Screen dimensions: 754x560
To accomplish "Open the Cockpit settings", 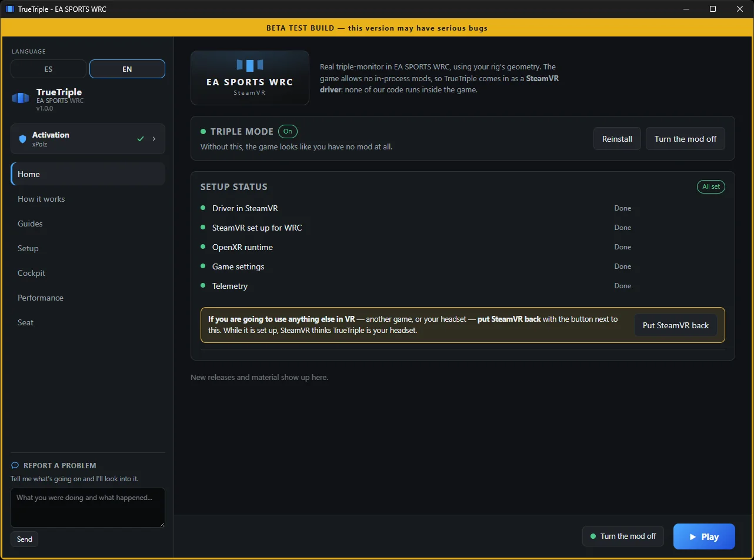I will pyautogui.click(x=88, y=273).
